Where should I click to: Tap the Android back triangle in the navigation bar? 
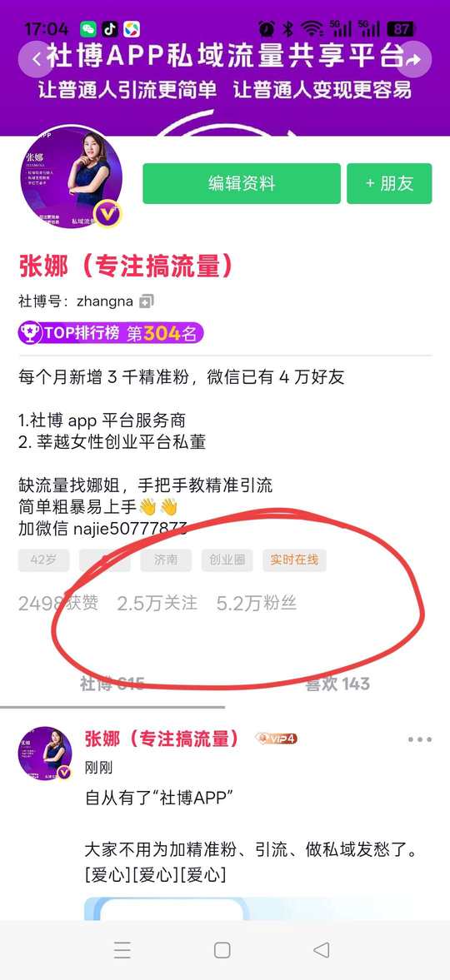(322, 950)
